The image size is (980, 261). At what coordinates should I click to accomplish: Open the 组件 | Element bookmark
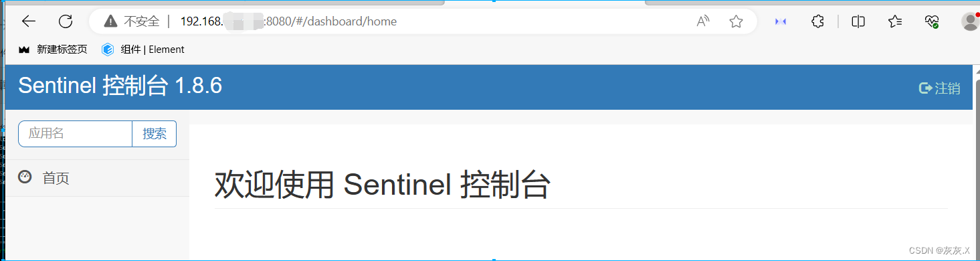143,50
